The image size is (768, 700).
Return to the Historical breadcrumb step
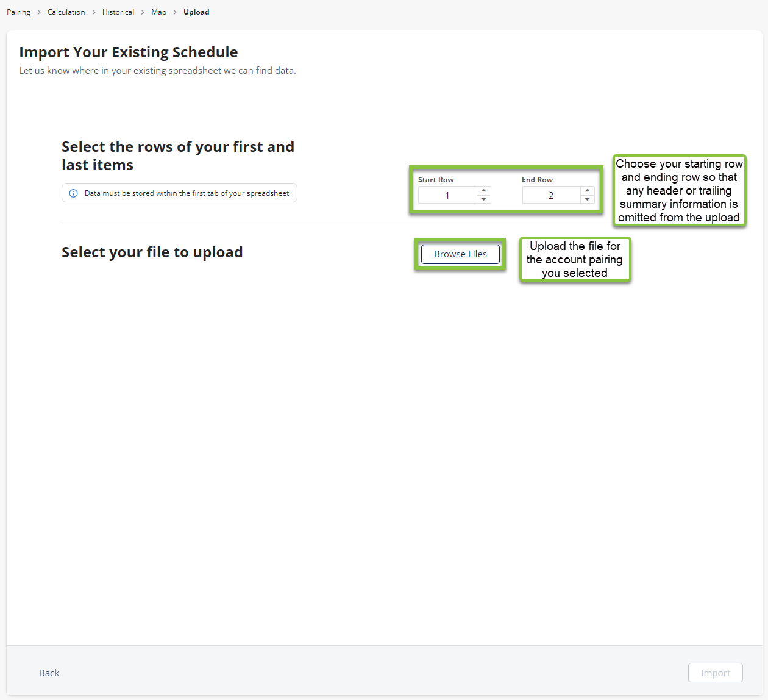click(x=118, y=12)
